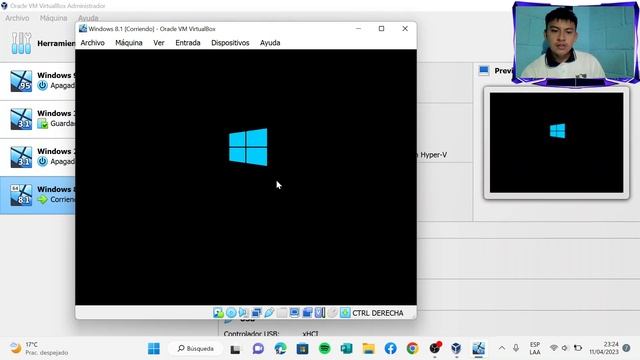
Task: Open the Wi-Fi network tray icon
Action: coord(553,348)
